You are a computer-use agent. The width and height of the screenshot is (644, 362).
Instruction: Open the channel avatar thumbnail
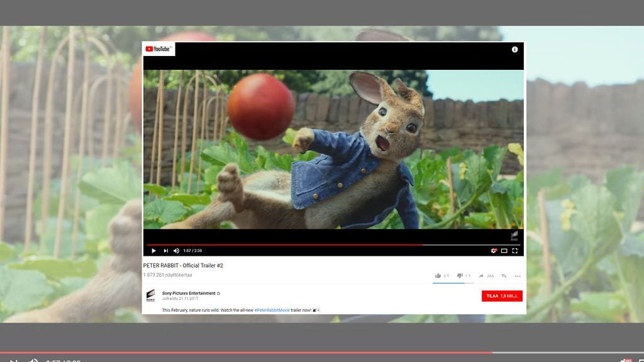coord(151,295)
